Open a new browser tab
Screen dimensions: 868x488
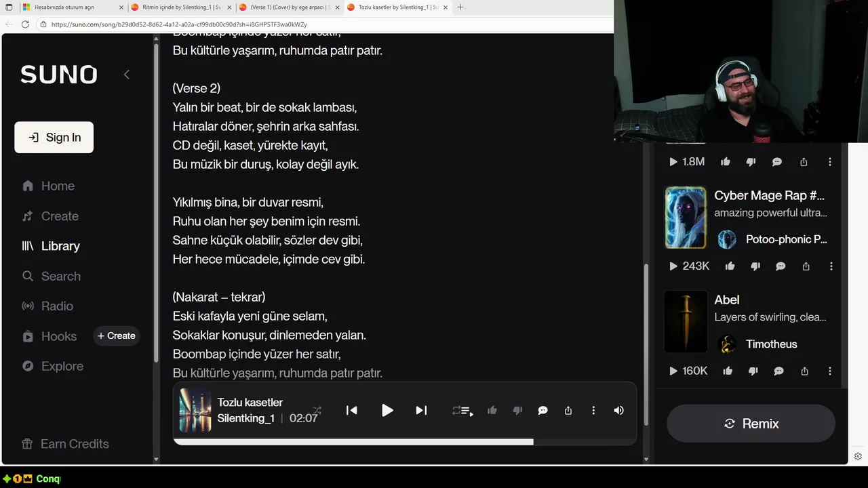[x=460, y=7]
